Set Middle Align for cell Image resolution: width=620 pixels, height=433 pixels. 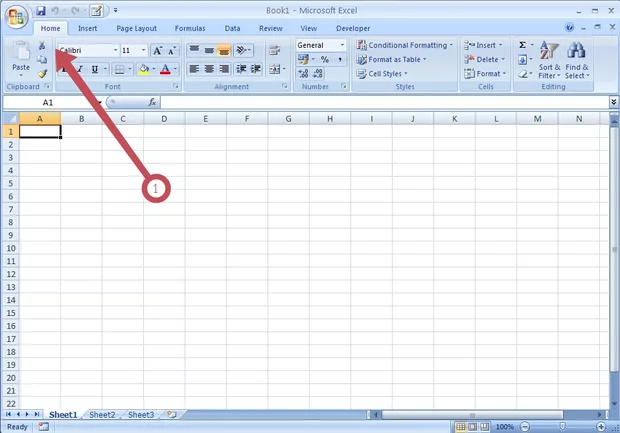pos(209,50)
